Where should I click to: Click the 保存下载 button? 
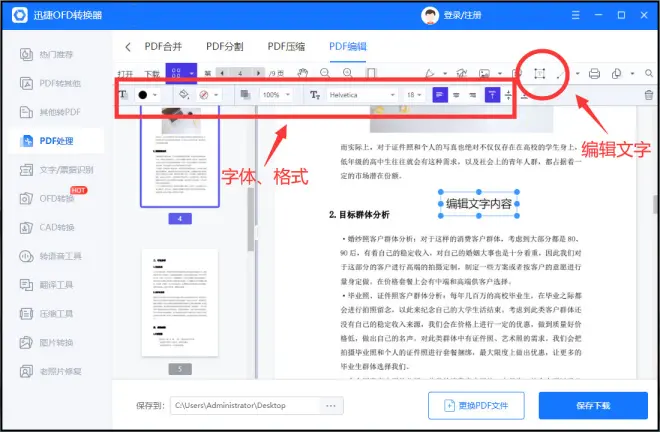[x=593, y=405]
